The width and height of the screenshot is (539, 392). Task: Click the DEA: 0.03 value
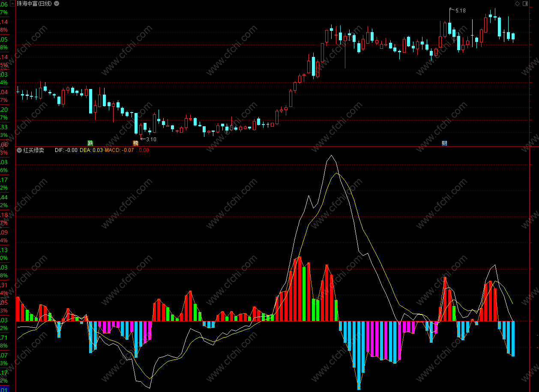tap(91, 150)
